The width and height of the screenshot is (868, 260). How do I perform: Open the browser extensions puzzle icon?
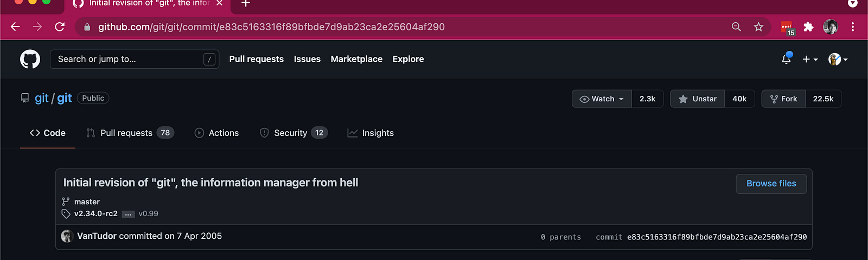click(808, 27)
